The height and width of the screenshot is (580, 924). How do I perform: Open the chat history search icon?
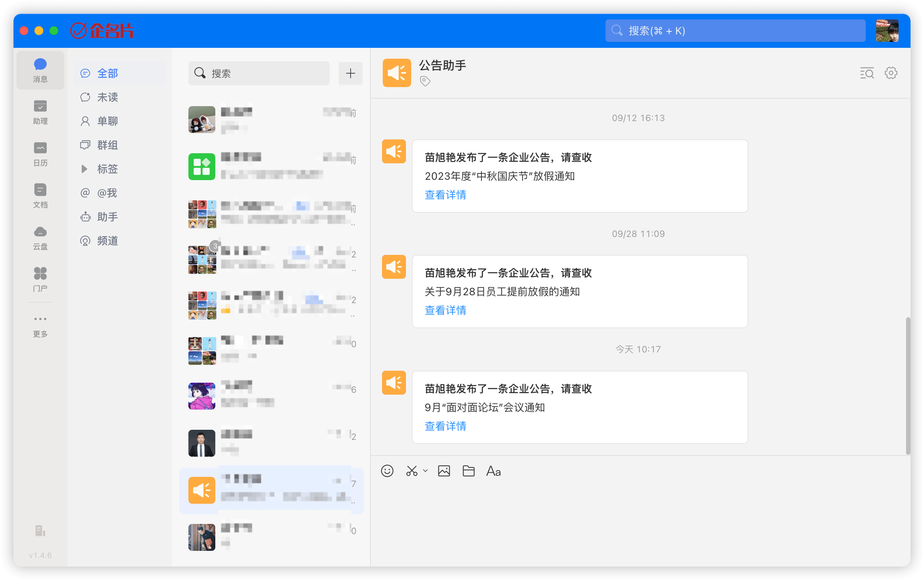[866, 73]
